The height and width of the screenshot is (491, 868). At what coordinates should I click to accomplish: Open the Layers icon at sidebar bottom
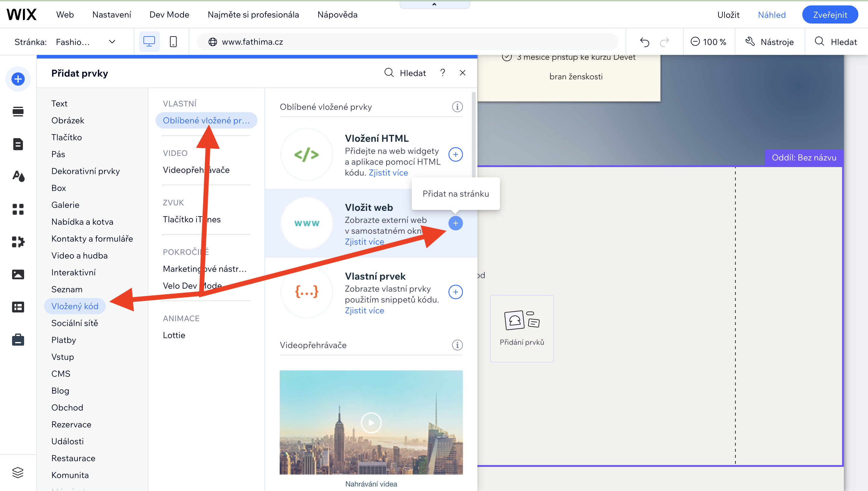click(18, 472)
